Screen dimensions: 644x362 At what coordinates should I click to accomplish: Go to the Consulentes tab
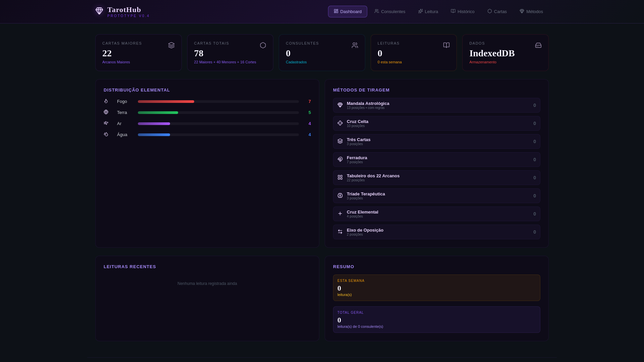(x=390, y=11)
